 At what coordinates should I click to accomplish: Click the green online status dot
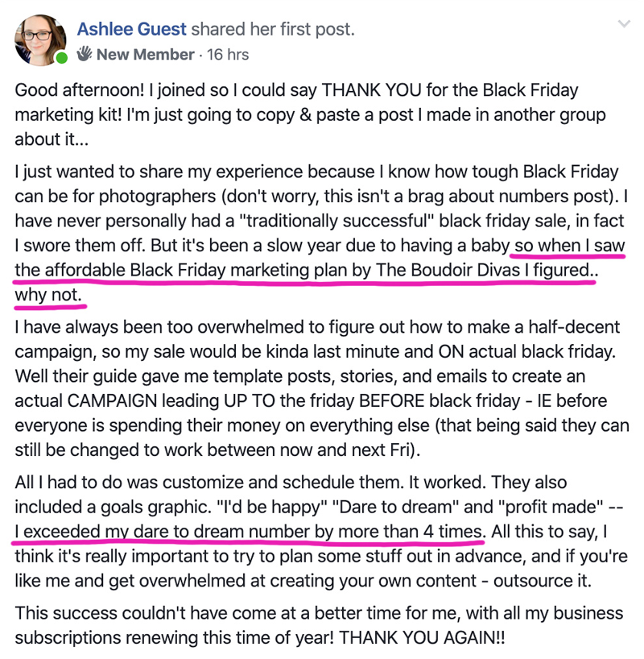(62, 57)
